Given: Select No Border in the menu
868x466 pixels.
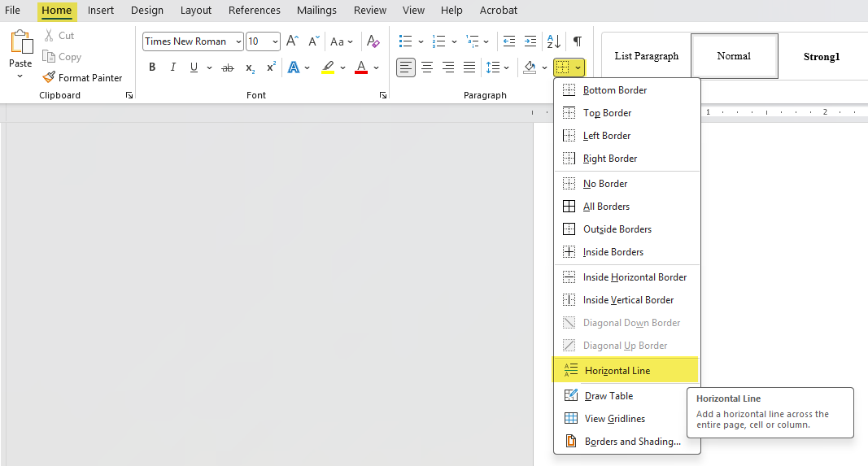Looking at the screenshot, I should [x=627, y=183].
